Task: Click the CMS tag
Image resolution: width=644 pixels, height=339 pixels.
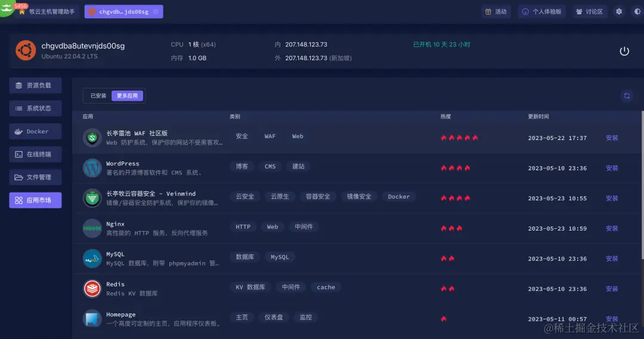Action: pos(270,166)
